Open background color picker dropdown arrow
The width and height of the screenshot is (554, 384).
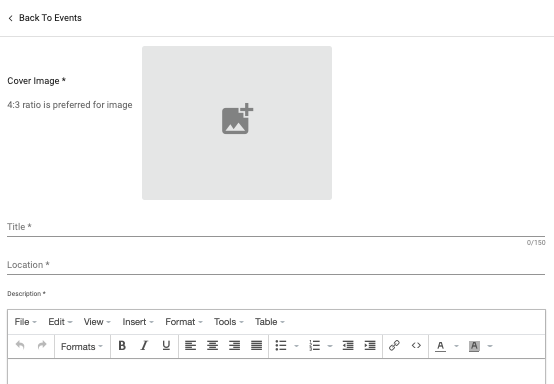pos(490,346)
